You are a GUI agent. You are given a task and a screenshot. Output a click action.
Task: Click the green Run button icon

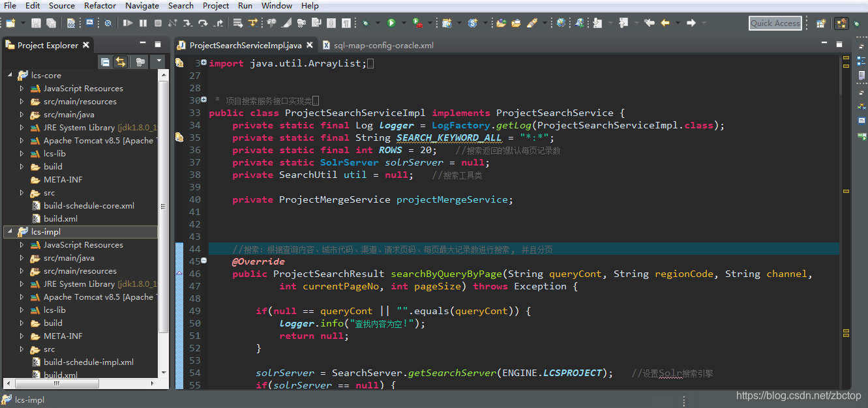point(391,23)
